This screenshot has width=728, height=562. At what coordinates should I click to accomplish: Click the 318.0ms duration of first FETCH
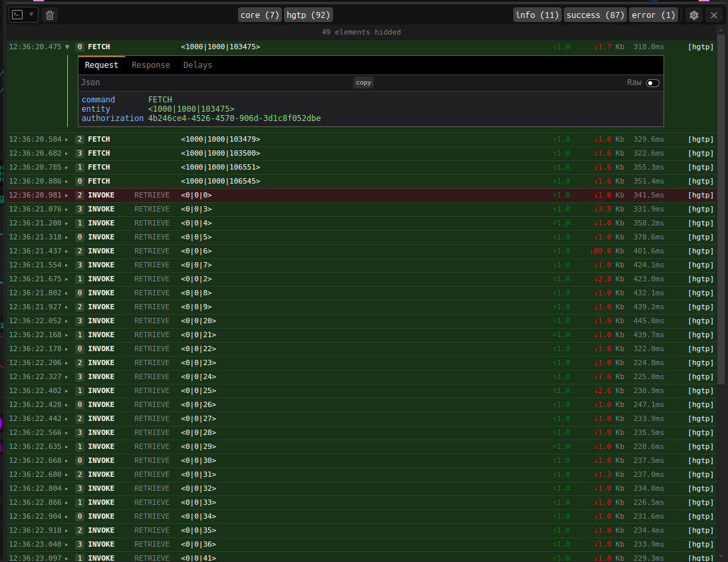[649, 47]
